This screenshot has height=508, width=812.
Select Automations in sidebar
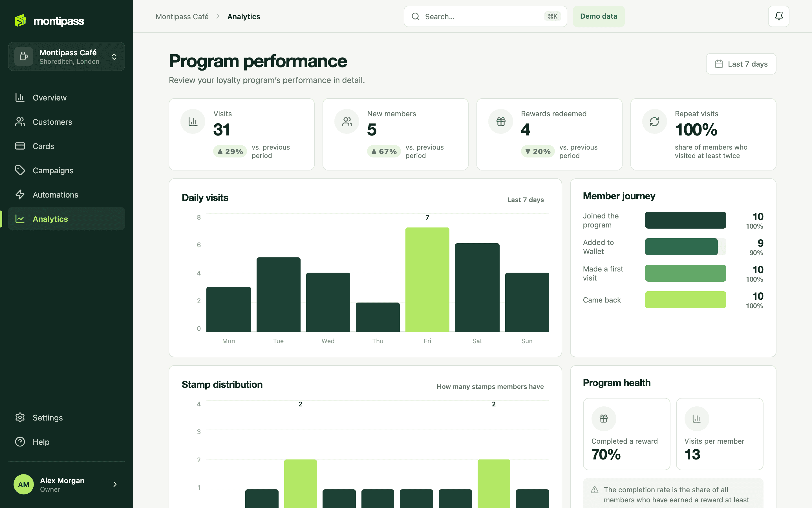pyautogui.click(x=67, y=194)
